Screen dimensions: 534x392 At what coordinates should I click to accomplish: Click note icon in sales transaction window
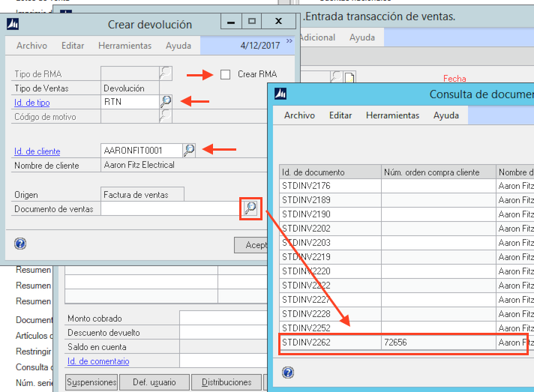349,78
